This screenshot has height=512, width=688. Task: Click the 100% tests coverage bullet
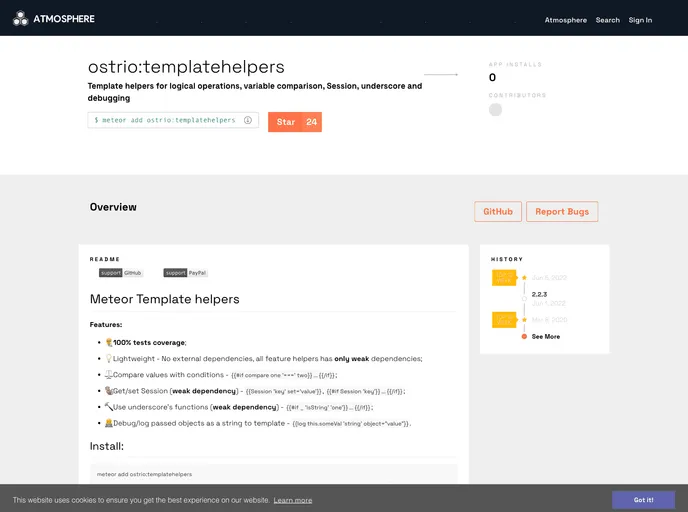tap(150, 343)
